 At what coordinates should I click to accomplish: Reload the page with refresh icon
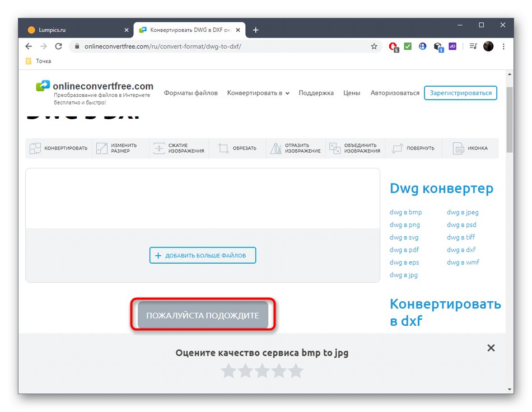[58, 46]
